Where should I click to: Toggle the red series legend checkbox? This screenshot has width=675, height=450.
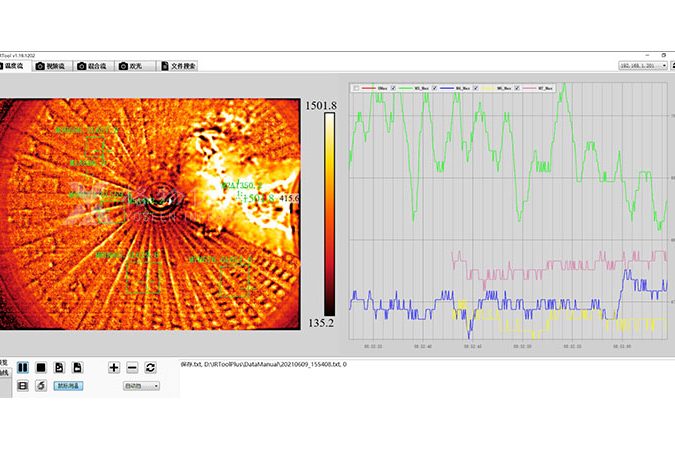click(355, 88)
